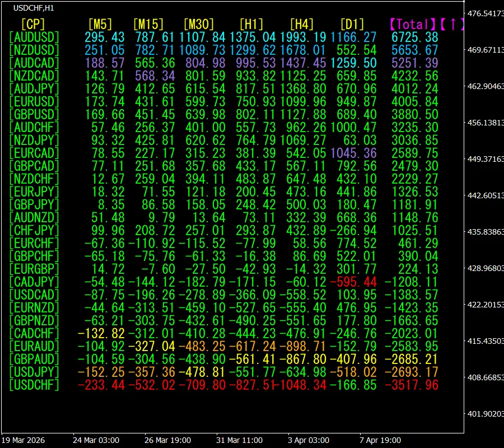Open the [GBPJPY] pair label

pos(34,204)
